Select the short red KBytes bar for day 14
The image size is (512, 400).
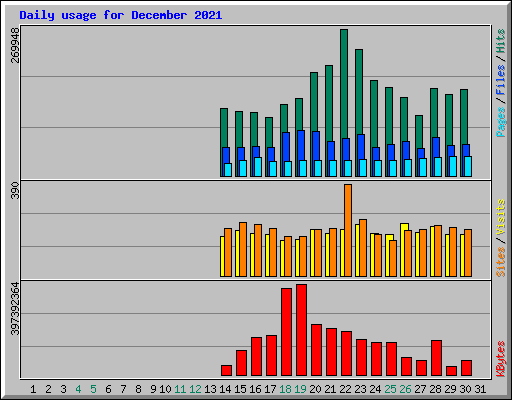(x=226, y=370)
